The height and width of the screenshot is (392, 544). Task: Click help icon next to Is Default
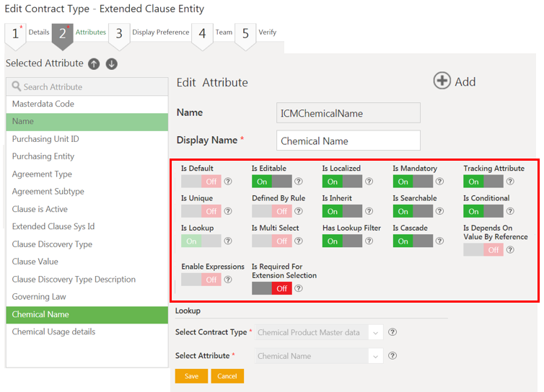tap(228, 182)
